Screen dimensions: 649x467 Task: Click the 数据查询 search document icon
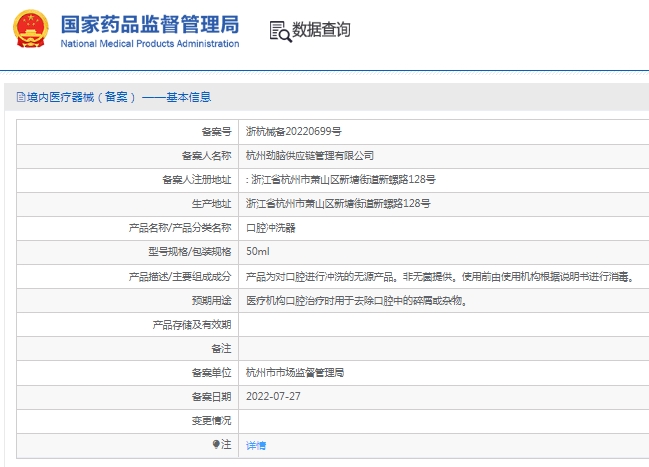(x=281, y=31)
